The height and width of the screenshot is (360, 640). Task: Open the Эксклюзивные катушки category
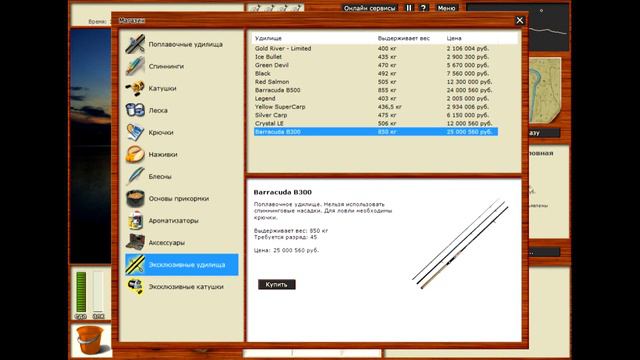coord(182,287)
